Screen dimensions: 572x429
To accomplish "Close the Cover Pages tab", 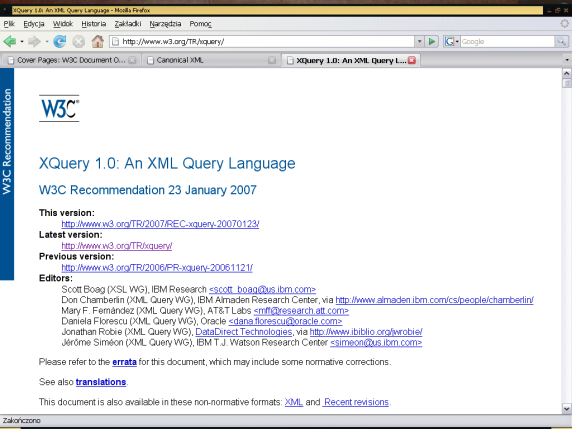I will click(132, 61).
